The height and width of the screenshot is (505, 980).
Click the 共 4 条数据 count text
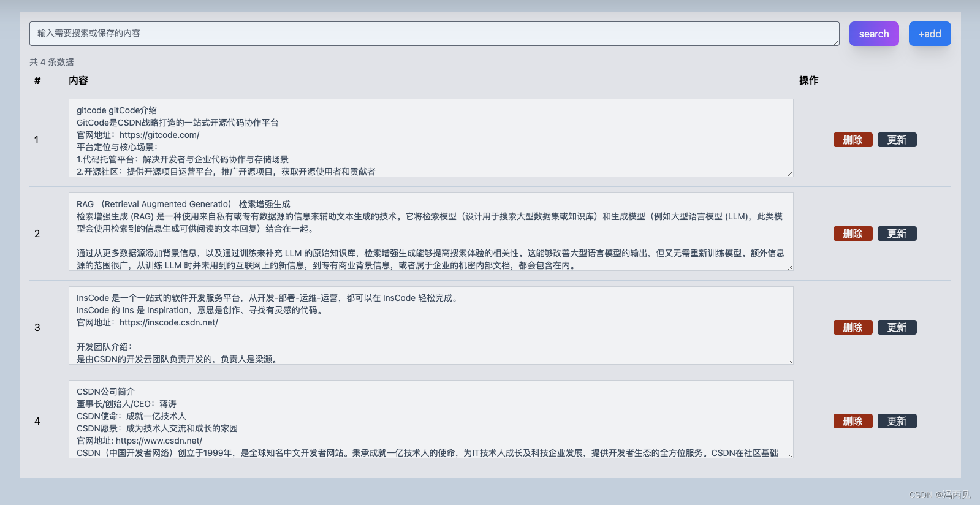coord(51,62)
